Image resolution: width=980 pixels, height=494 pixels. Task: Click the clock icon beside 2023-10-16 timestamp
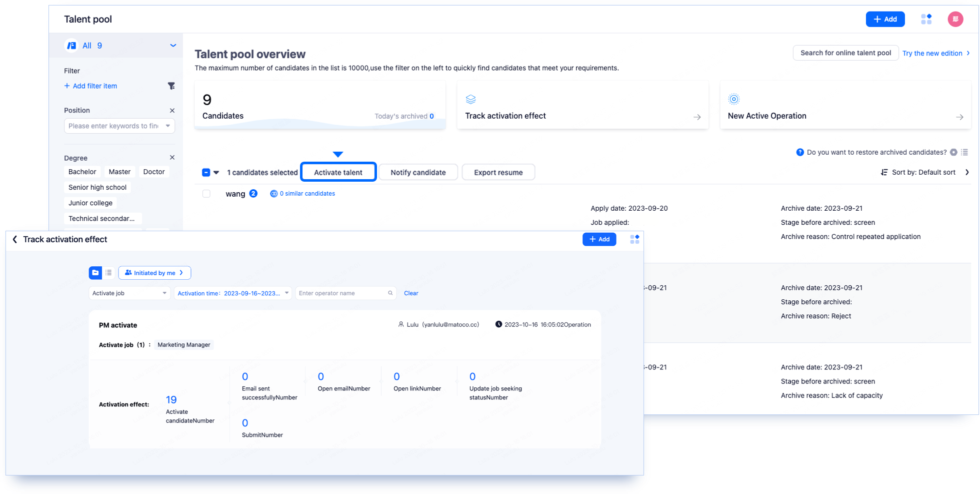coord(498,324)
